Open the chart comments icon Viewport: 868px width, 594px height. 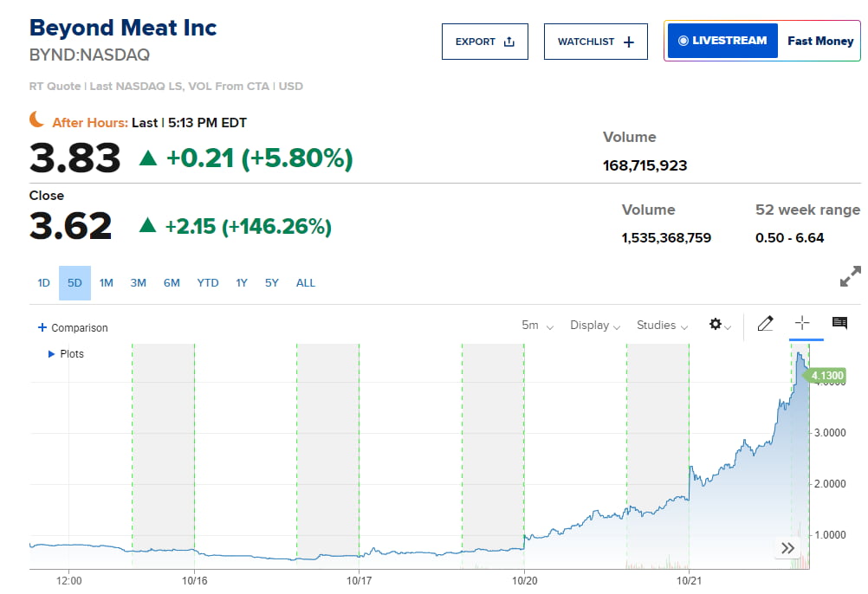point(839,323)
